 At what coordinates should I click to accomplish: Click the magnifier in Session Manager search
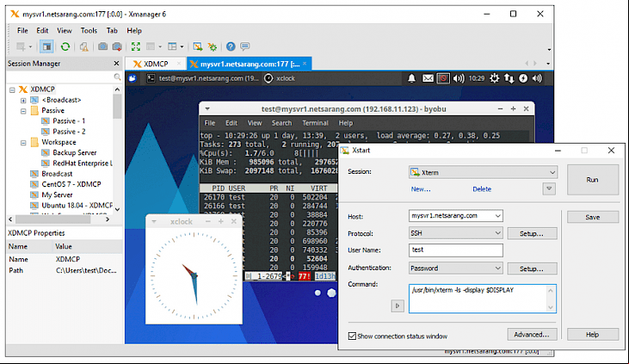(117, 77)
